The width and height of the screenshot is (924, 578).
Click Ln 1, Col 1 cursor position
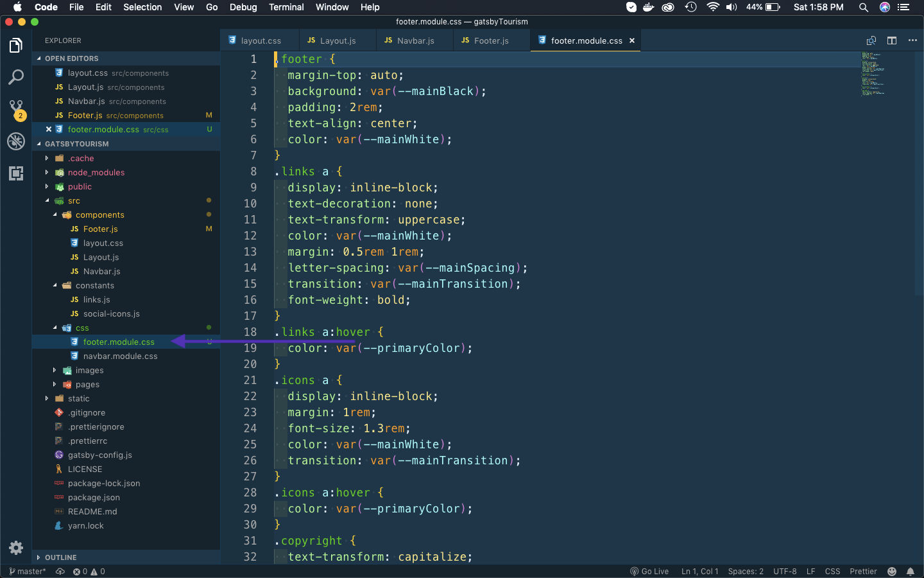699,572
